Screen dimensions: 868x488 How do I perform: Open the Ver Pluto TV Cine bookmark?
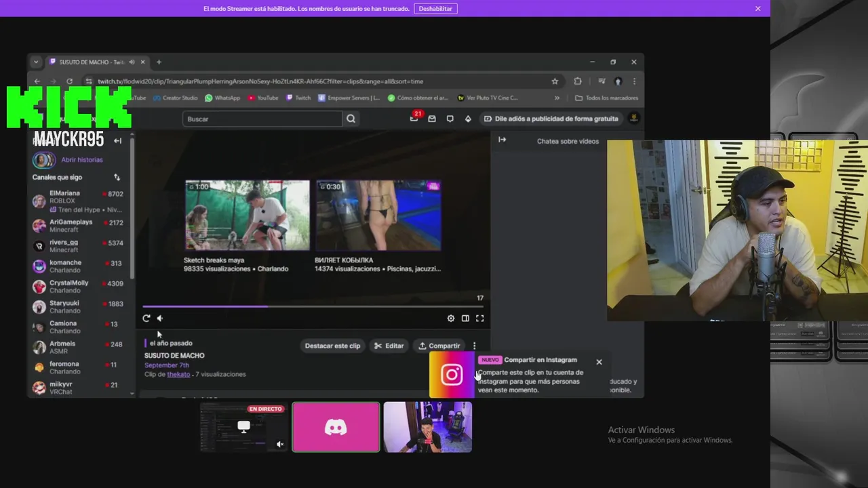(x=488, y=98)
